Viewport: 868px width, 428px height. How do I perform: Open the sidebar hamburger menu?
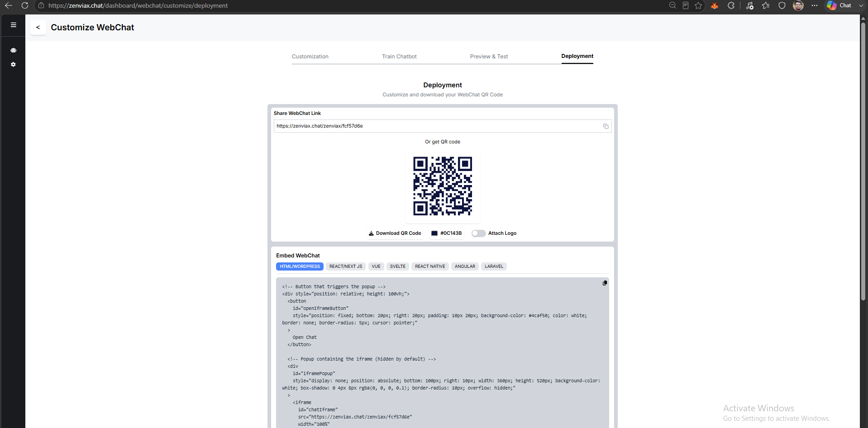[14, 25]
